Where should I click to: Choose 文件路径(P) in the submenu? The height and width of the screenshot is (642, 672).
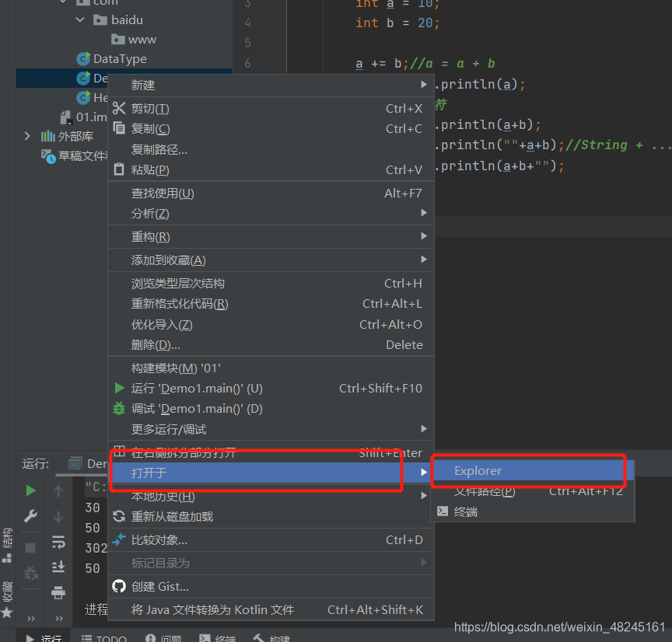[x=532, y=490]
